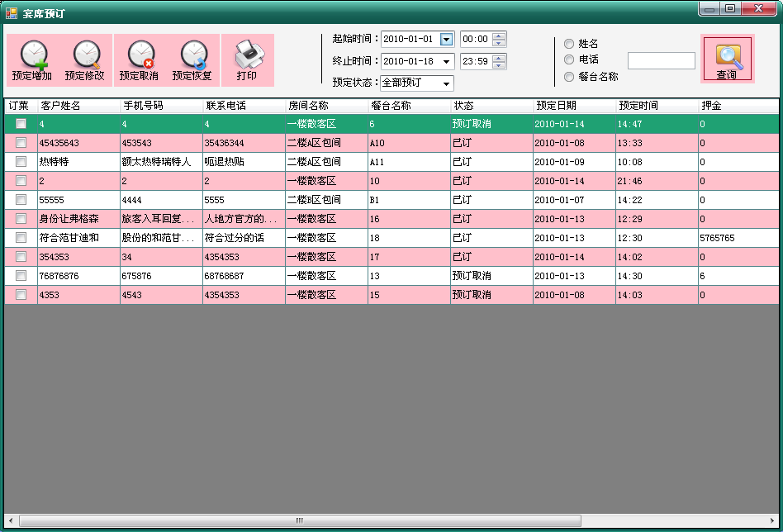
Task: Click table name cell A11
Action: (x=409, y=162)
